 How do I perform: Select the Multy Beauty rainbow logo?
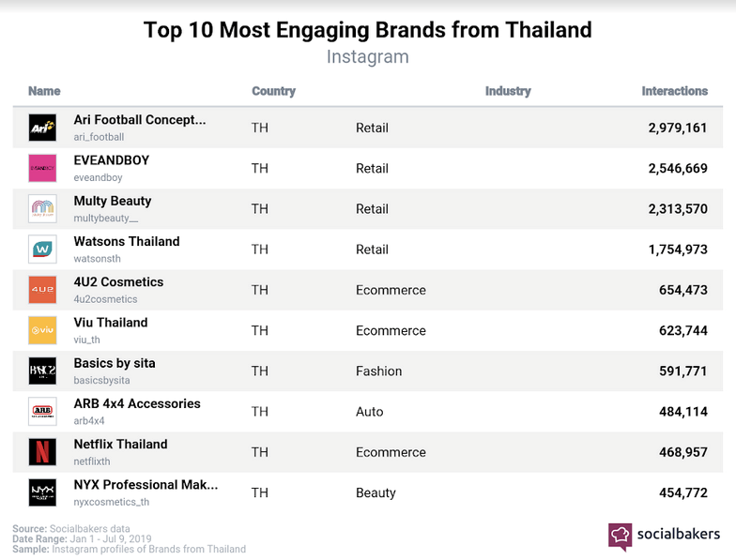pyautogui.click(x=42, y=208)
